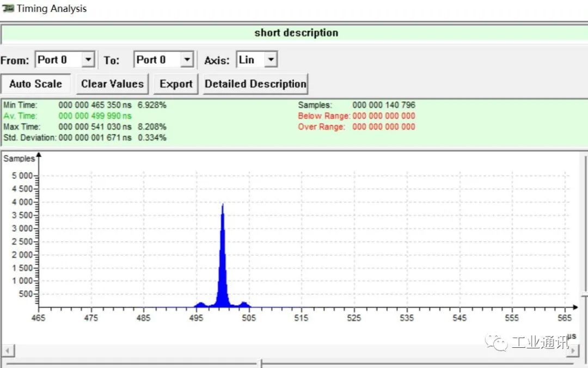Click the Over Range value
588x368 pixels.
(384, 127)
